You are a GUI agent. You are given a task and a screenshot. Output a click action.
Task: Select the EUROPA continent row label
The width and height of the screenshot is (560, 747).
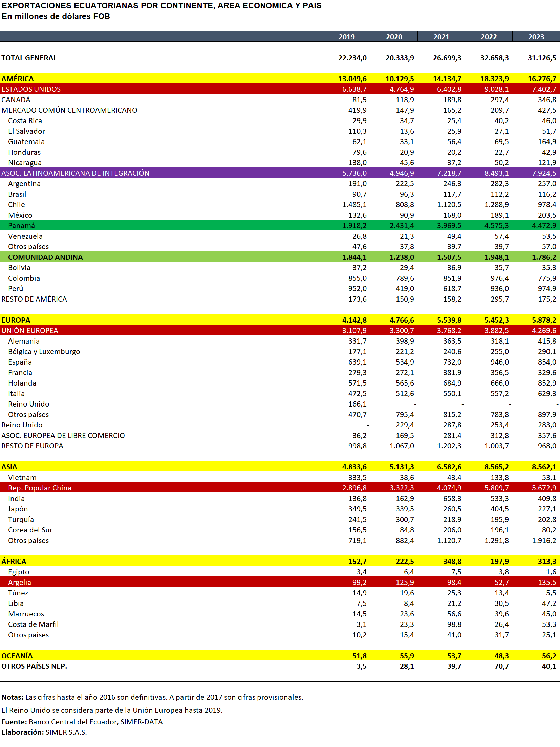[x=16, y=320]
